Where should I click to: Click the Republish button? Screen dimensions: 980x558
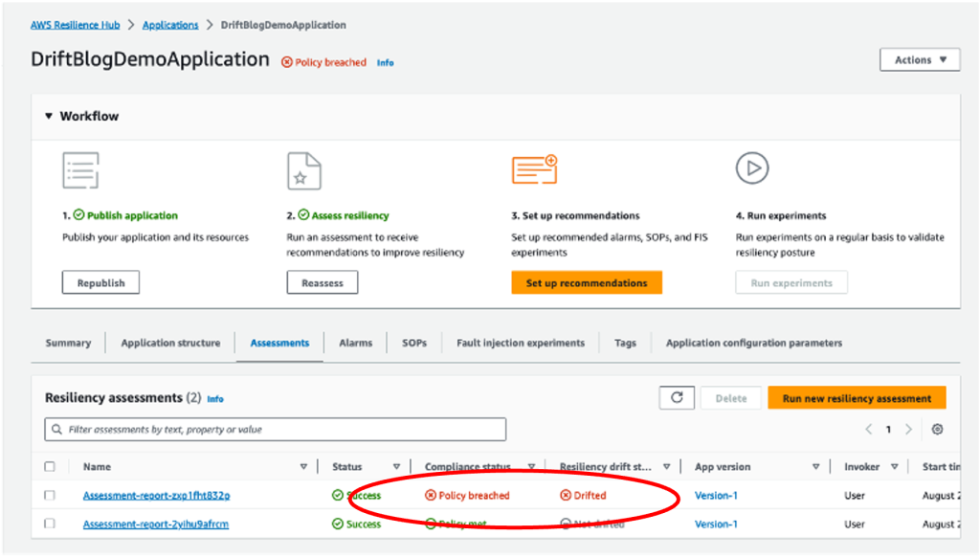point(100,282)
